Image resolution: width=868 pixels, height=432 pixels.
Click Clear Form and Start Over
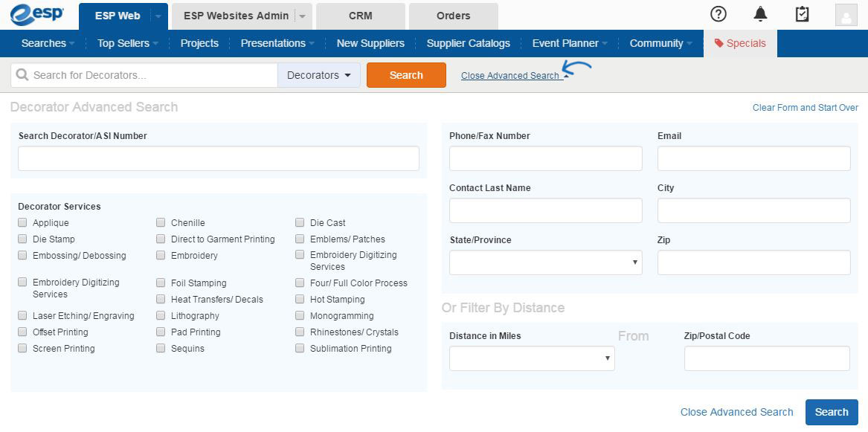click(x=806, y=107)
